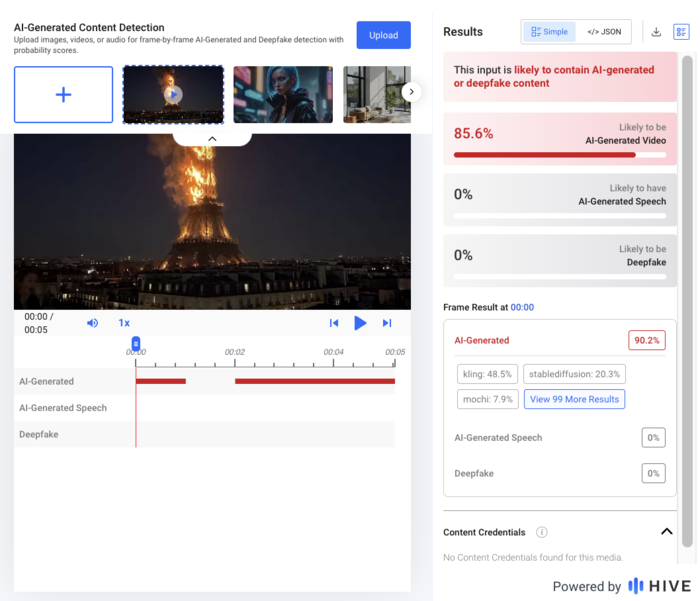Show next sample thumbnails with arrow
700x601 pixels.
(x=411, y=92)
